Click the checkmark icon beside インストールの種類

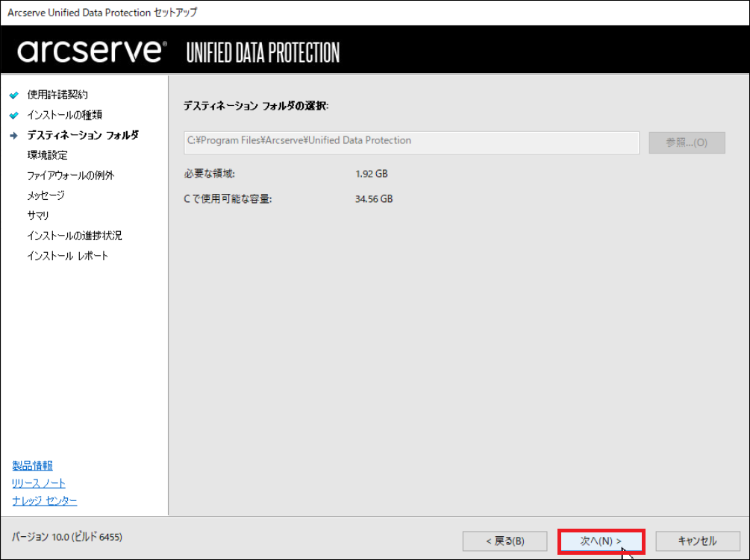(14, 115)
